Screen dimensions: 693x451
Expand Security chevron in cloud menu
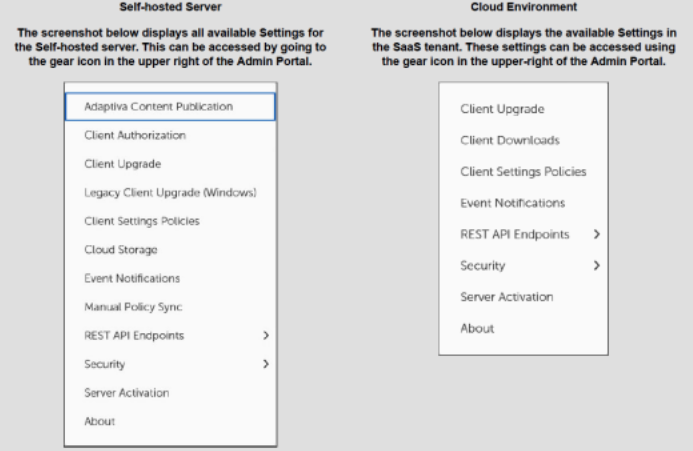(x=597, y=266)
